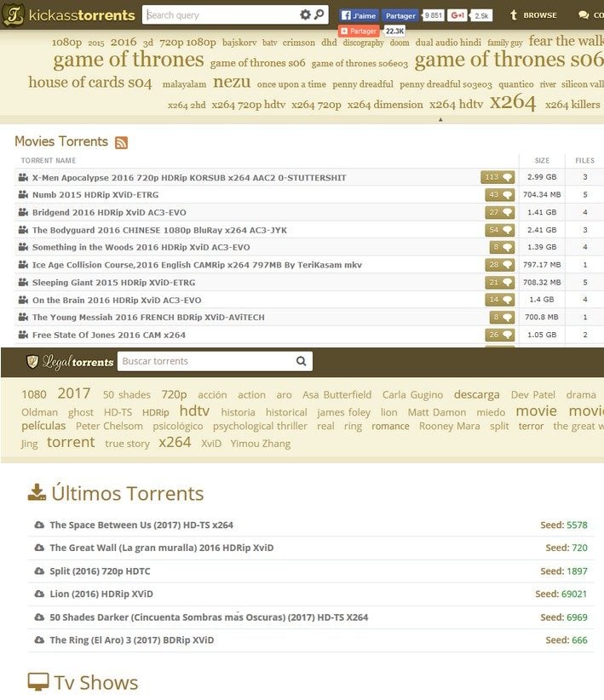
Task: Open comments bubble for The Young Messiah
Action: [502, 317]
